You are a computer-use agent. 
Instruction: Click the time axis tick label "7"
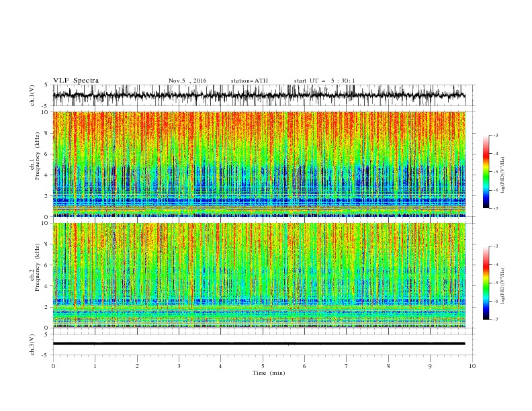[x=347, y=366]
